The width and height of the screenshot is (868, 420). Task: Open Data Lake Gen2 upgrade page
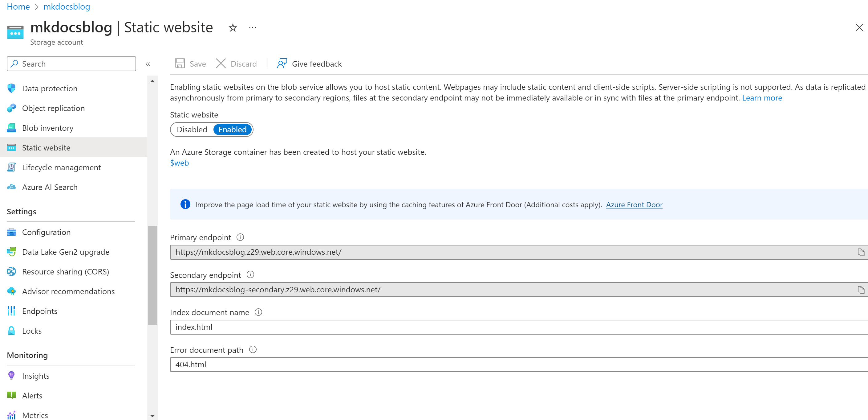[x=73, y=252]
